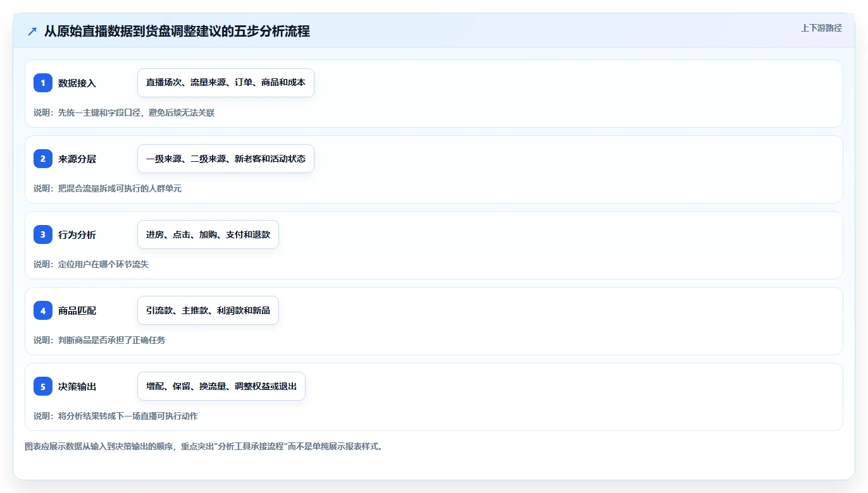868x493 pixels.
Task: Click the step 4 number badge
Action: tap(43, 310)
